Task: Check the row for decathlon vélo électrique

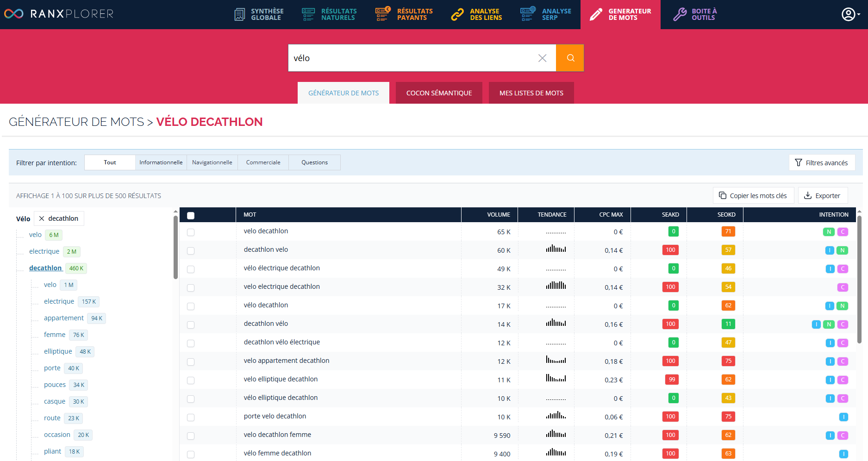Action: click(x=191, y=343)
